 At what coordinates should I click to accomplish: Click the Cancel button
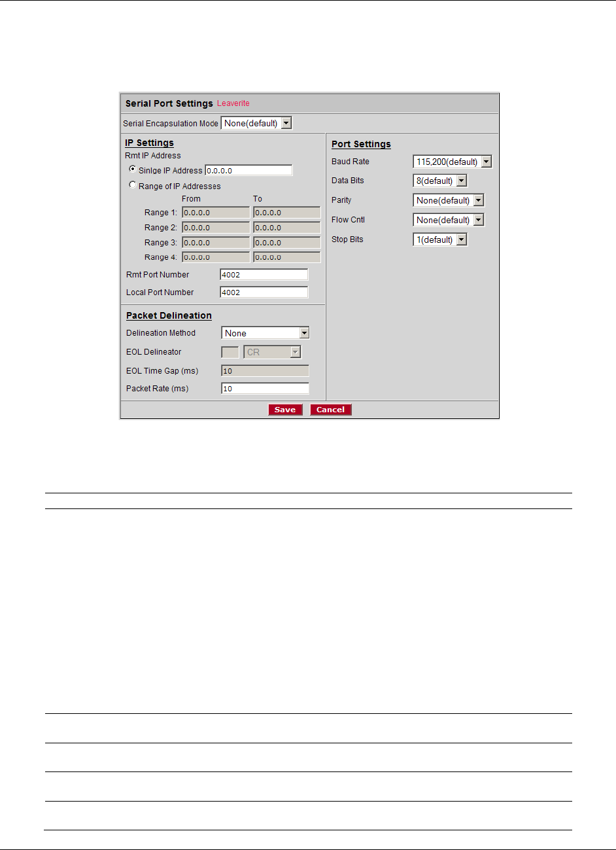[x=331, y=410]
